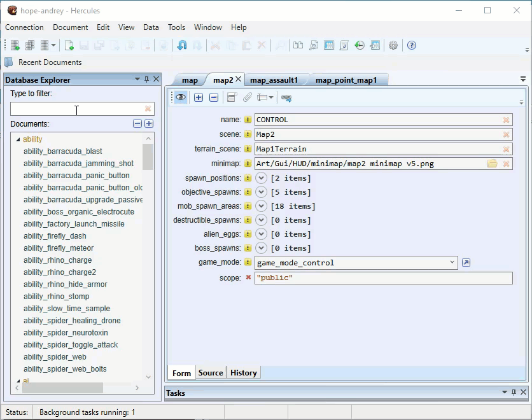
Task: Collapse the ability tree category
Action: (x=18, y=139)
